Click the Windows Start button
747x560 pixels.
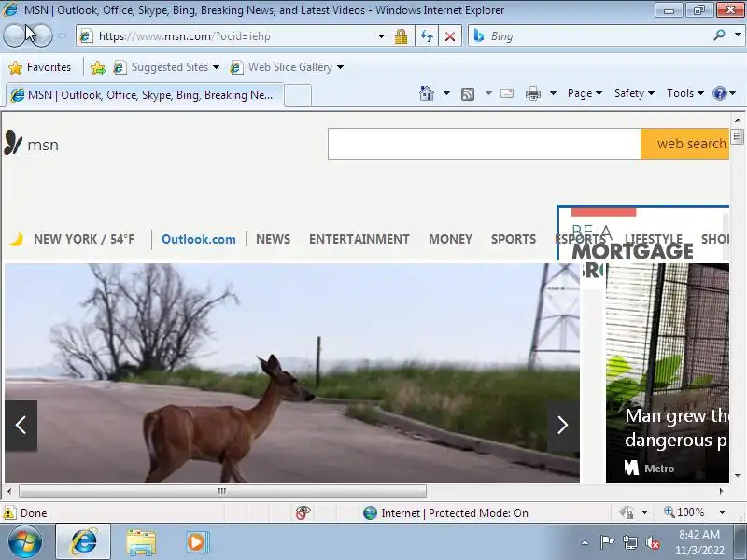(x=25, y=542)
